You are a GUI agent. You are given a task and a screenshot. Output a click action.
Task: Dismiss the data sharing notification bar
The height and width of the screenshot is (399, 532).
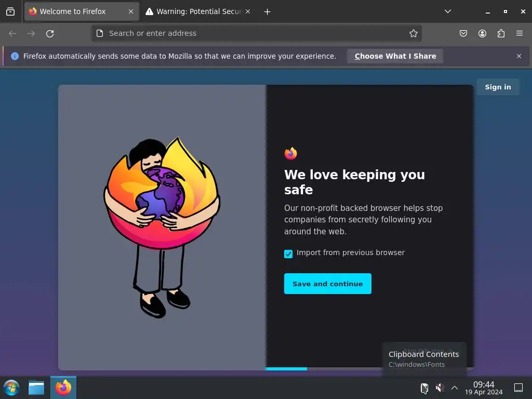coord(519,56)
